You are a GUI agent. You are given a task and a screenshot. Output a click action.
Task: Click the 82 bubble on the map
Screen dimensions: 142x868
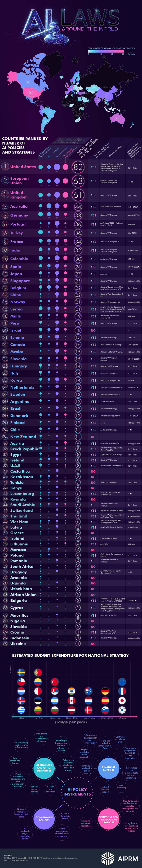point(32,92)
